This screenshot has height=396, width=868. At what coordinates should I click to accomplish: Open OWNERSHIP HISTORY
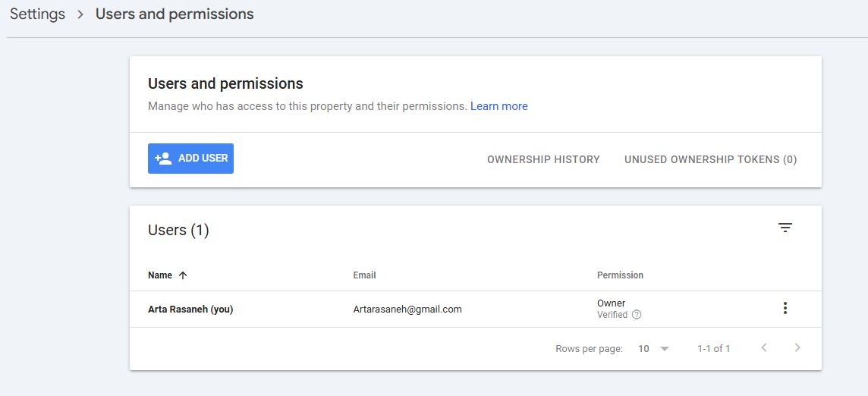(x=543, y=159)
